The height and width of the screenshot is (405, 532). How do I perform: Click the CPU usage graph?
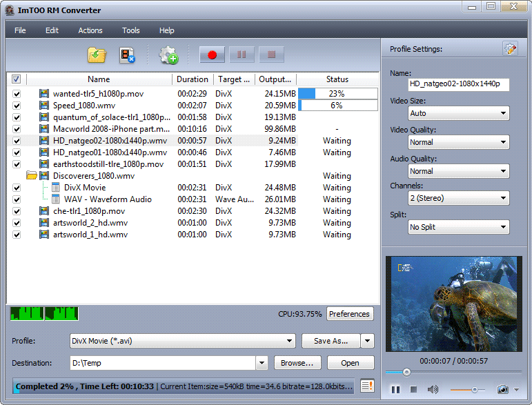coord(44,314)
